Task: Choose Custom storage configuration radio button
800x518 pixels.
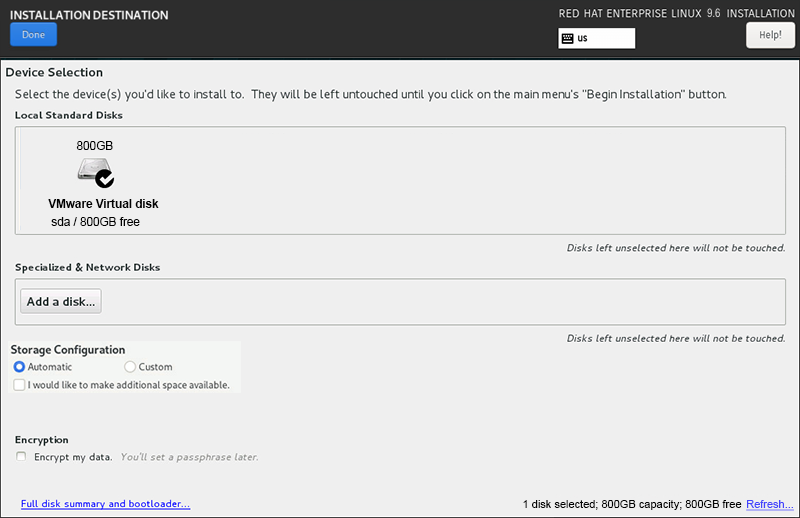Action: [x=130, y=367]
